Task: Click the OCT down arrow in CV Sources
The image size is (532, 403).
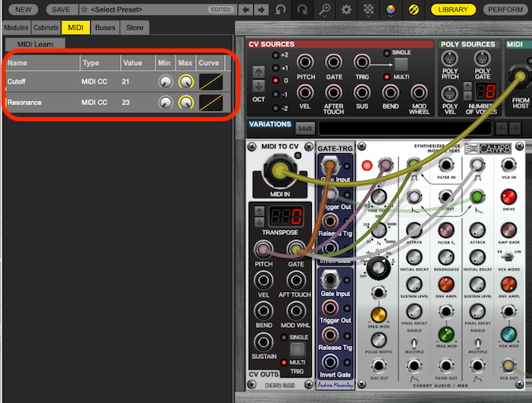Action: point(258,85)
